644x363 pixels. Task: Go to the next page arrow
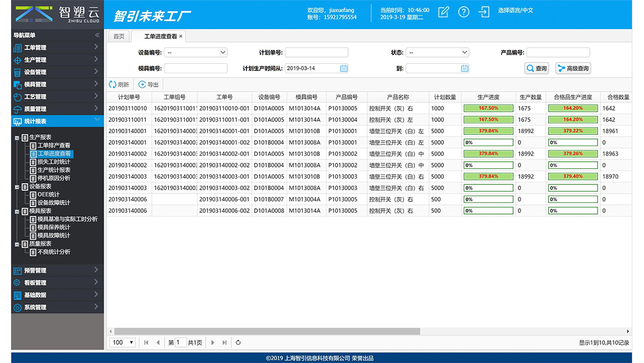(x=213, y=343)
